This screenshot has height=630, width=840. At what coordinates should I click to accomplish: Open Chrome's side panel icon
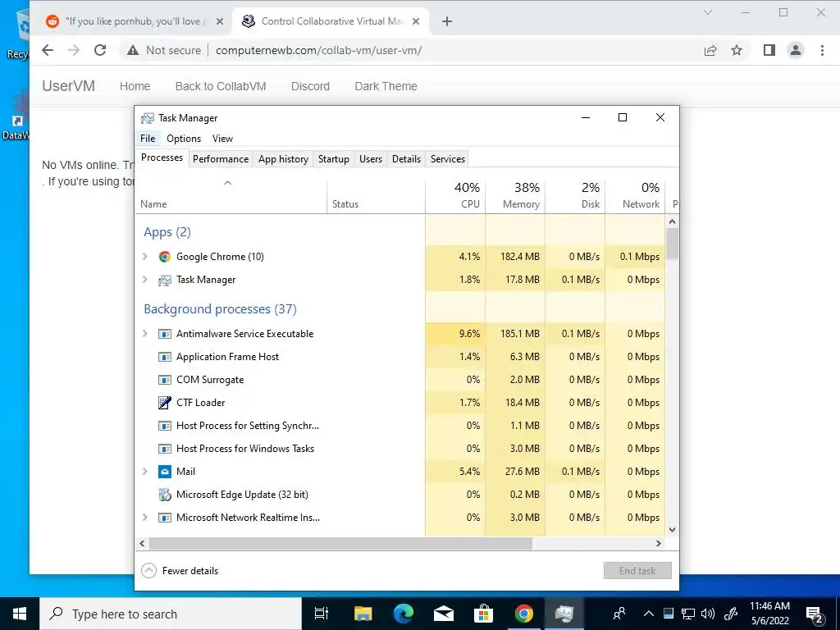769,50
